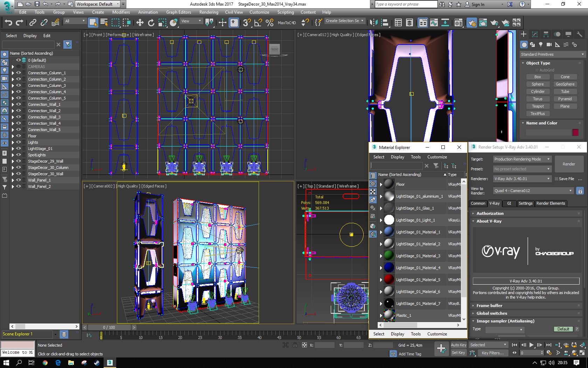The height and width of the screenshot is (368, 588).
Task: Expand the Global switches rollout
Action: click(x=491, y=313)
